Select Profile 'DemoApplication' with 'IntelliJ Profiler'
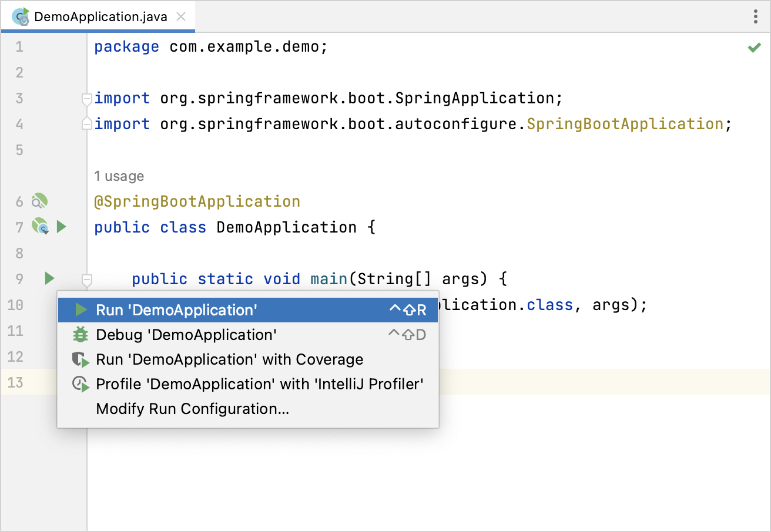 click(x=248, y=384)
